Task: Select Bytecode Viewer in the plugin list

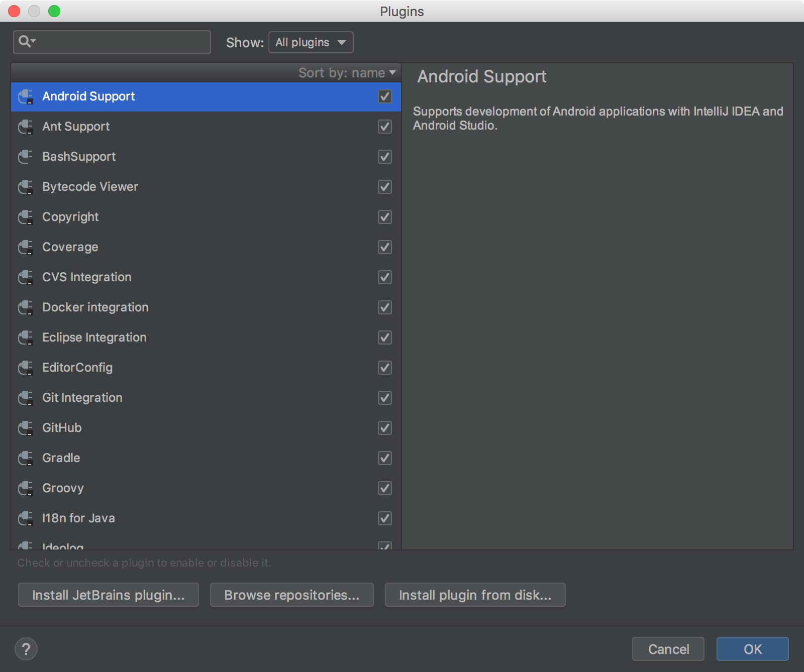Action: (90, 187)
